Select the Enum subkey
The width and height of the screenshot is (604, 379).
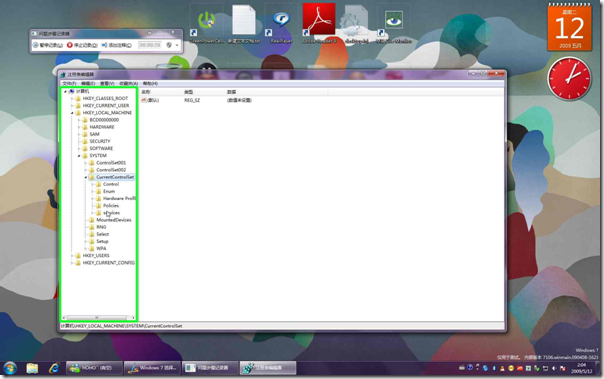[x=109, y=191]
